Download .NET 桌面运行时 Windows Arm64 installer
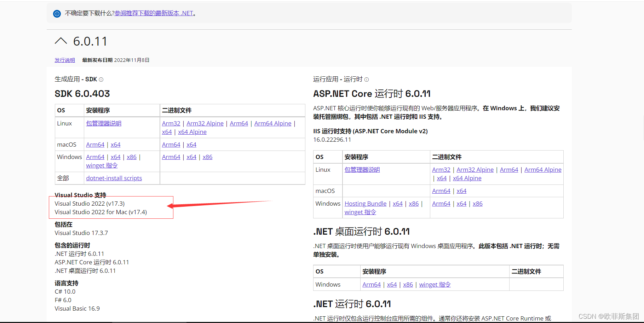 [372, 284]
